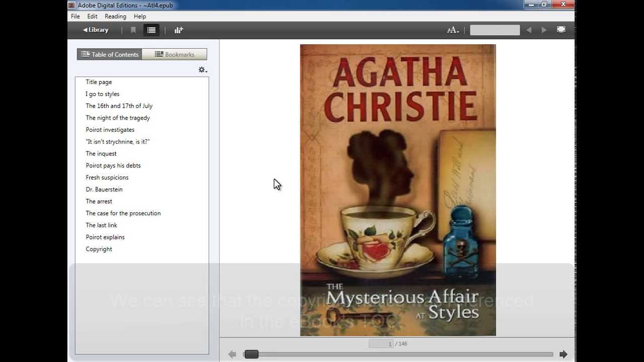Click the chart-plus toolbar icon
Viewport: 644px width, 362px height.
click(x=179, y=30)
